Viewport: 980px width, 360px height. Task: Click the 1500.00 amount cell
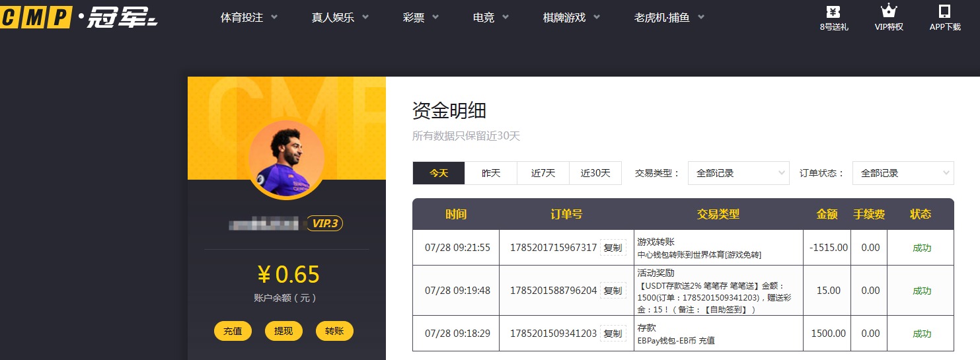pyautogui.click(x=829, y=334)
